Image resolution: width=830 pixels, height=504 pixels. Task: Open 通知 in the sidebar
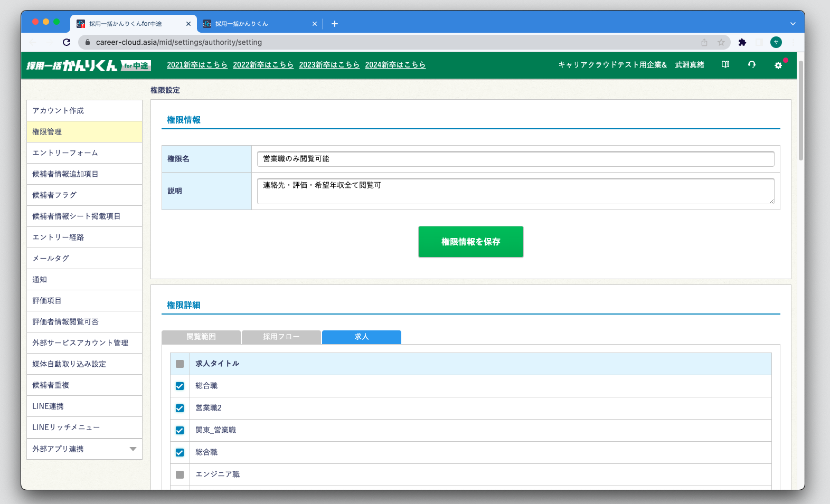click(84, 280)
